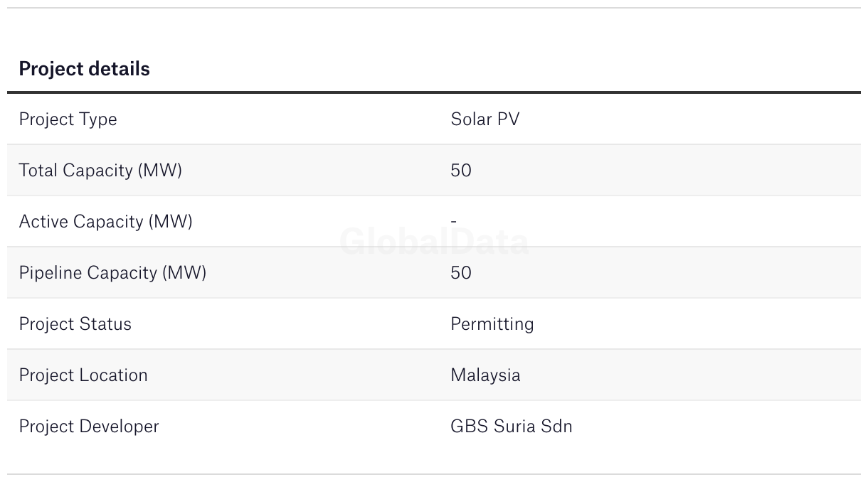Click the Project Status table row

[434, 324]
